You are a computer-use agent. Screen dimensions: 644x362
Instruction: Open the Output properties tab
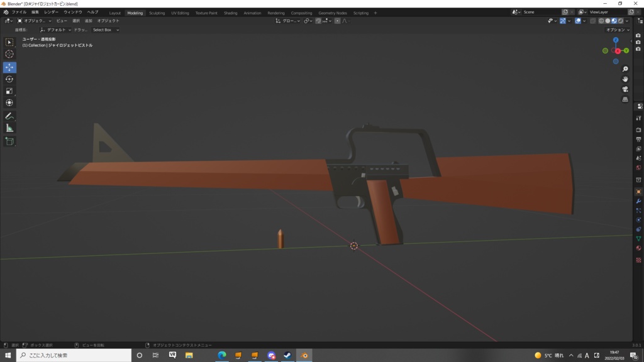pos(638,139)
